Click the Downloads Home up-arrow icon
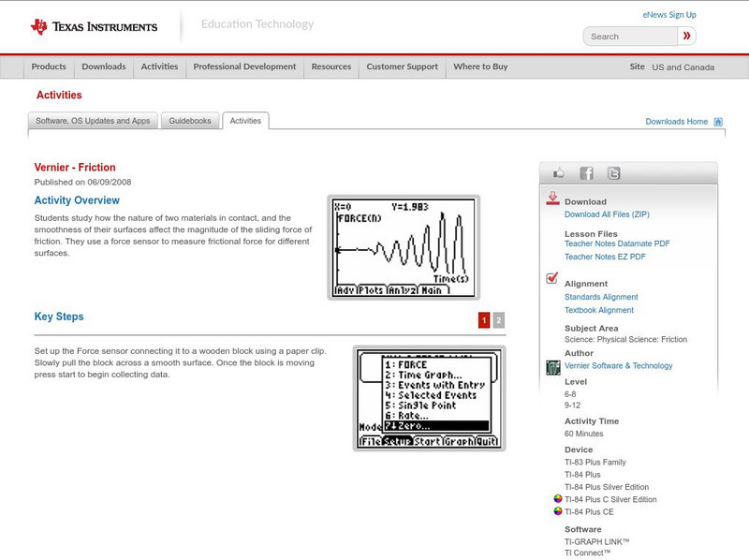 pos(717,122)
